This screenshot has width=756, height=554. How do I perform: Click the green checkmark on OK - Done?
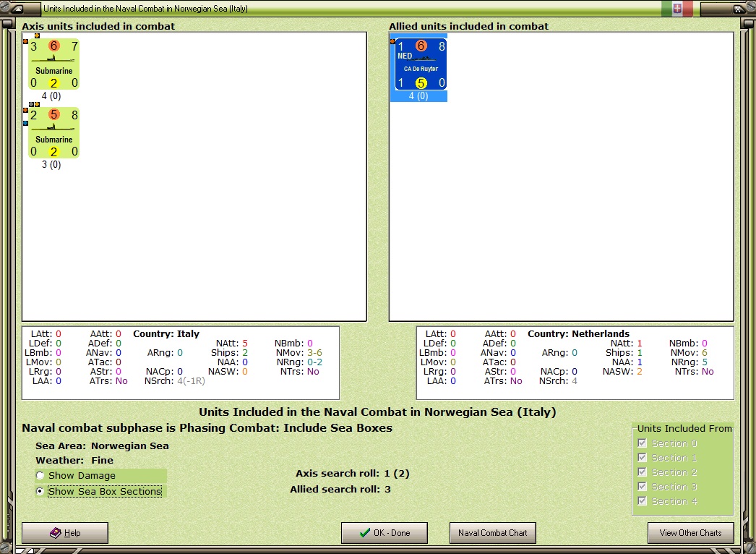click(x=365, y=533)
